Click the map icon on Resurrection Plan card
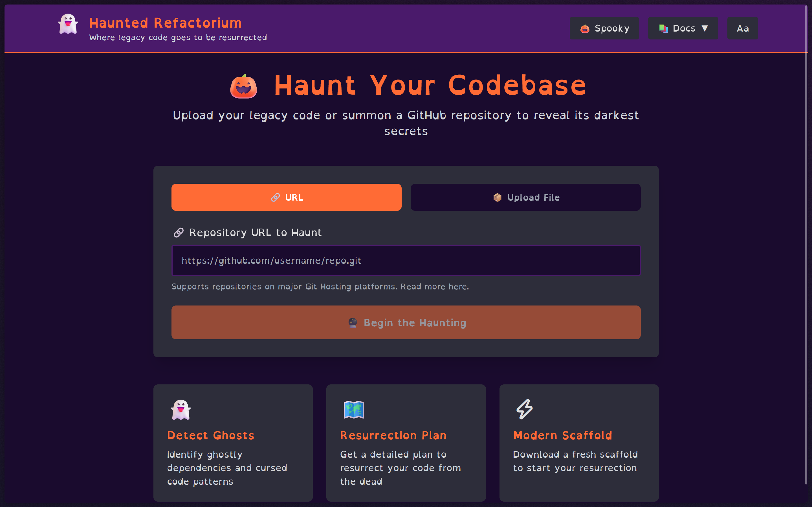 pos(354,409)
